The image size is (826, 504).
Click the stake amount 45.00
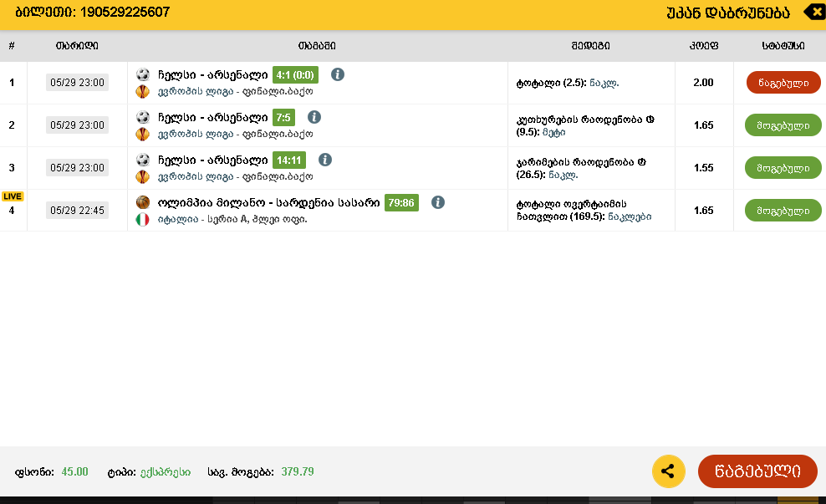pyautogui.click(x=74, y=472)
